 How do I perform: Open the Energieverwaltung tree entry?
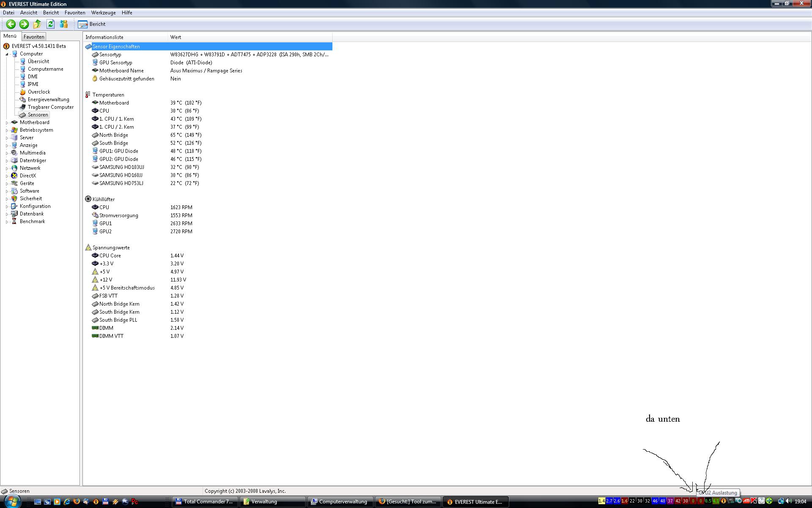pos(48,99)
